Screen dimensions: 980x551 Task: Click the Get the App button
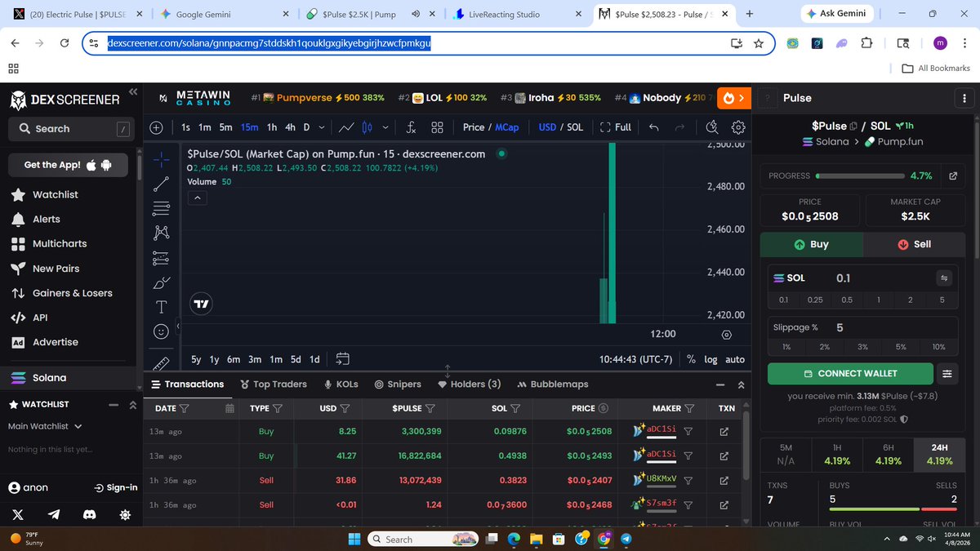pos(69,165)
